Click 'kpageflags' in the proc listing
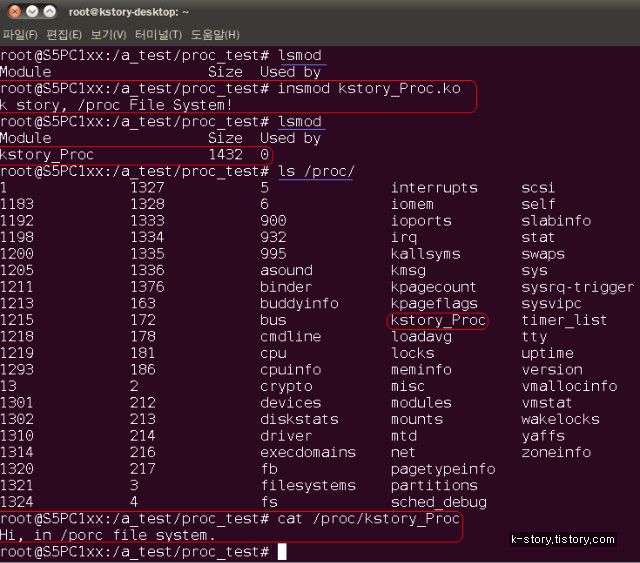The image size is (640, 563). coord(434,304)
